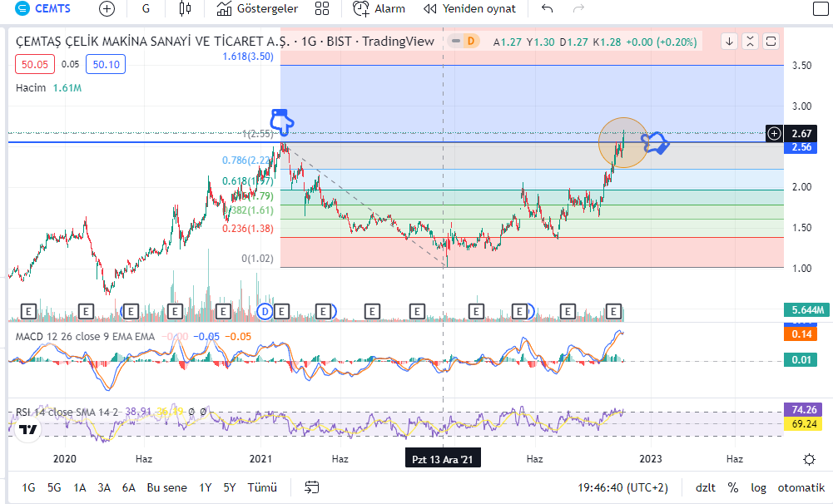Screen dimensions: 833x504
Task: Redo the chart action
Action: point(578,8)
